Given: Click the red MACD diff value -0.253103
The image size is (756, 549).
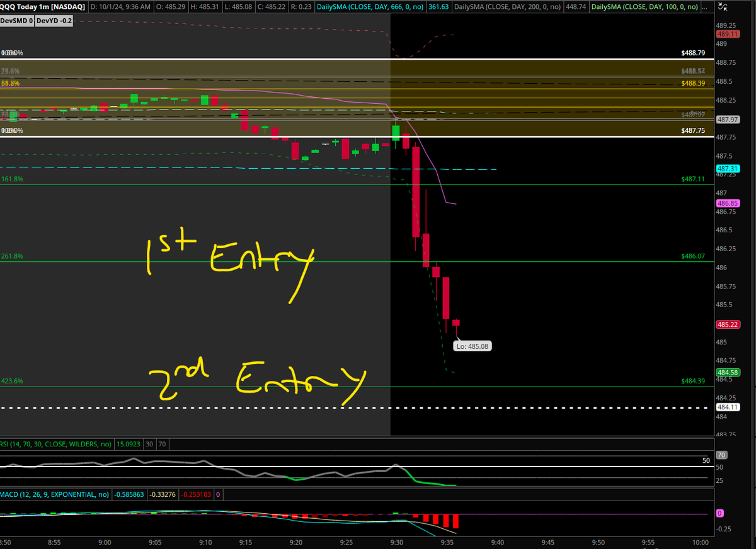Looking at the screenshot, I should click(x=197, y=494).
